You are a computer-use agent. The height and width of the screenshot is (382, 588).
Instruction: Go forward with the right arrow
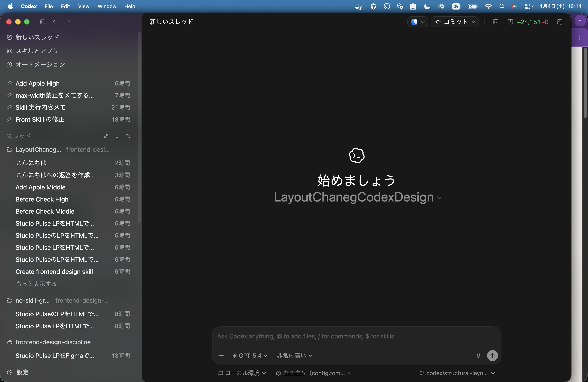67,22
